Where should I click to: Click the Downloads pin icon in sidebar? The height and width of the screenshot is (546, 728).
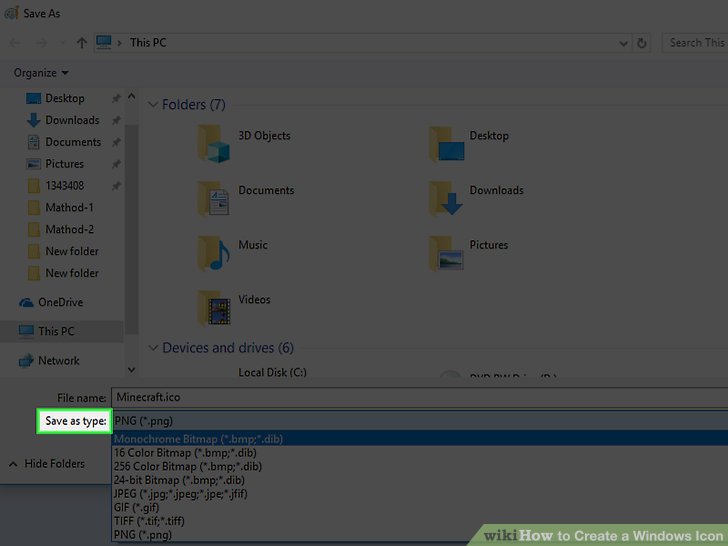(x=116, y=120)
